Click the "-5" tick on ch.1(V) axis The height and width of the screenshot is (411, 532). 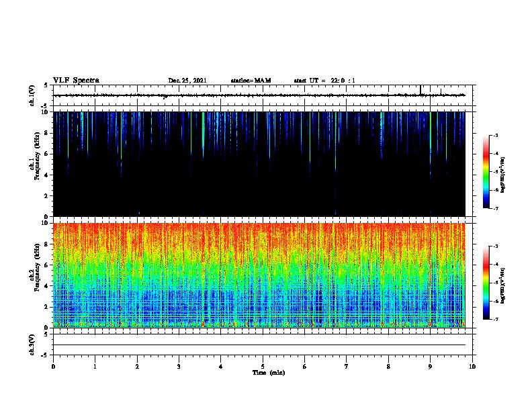click(45, 106)
